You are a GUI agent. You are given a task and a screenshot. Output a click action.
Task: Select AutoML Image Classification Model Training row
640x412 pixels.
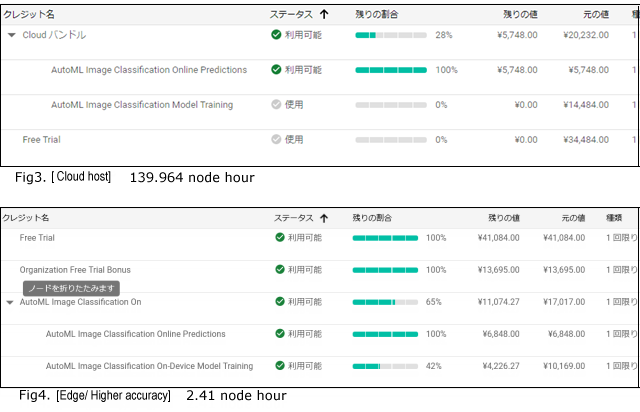[142, 105]
